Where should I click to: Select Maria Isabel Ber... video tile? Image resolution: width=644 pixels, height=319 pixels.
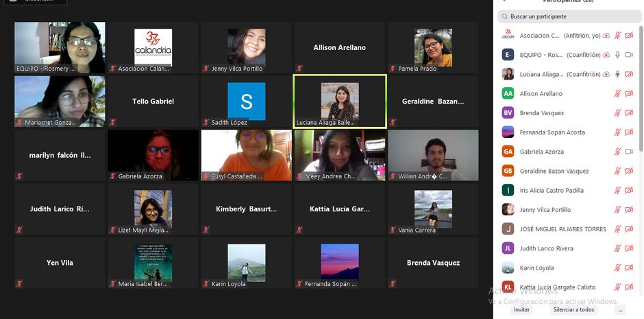pyautogui.click(x=153, y=263)
